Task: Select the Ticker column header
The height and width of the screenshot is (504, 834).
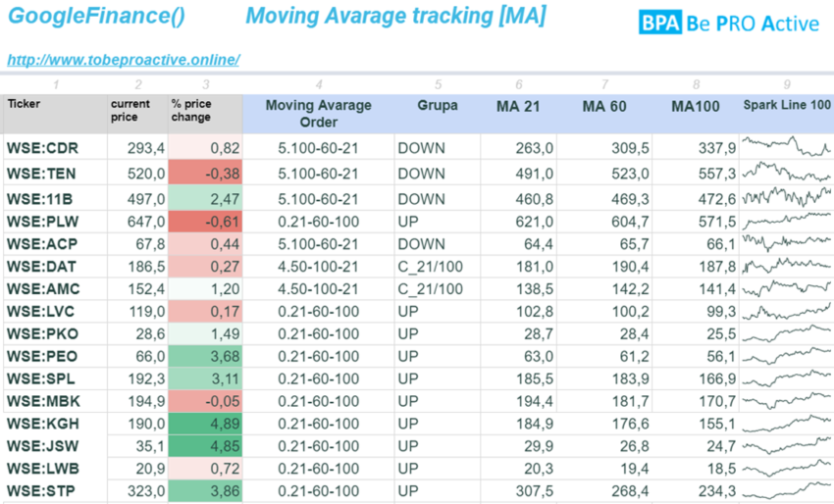Action: pyautogui.click(x=55, y=114)
